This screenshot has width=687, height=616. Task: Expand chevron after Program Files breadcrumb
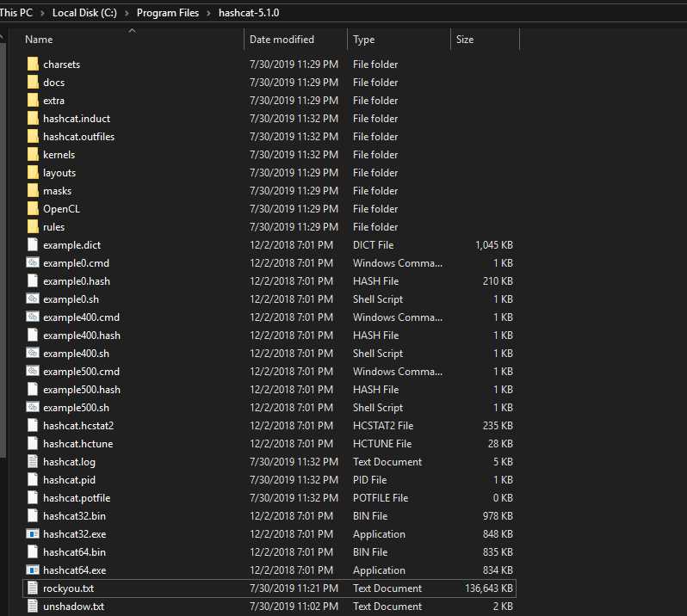pyautogui.click(x=208, y=13)
